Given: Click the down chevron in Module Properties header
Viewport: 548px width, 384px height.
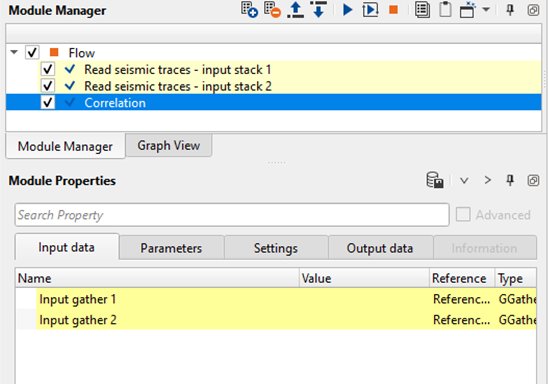Looking at the screenshot, I should point(464,180).
